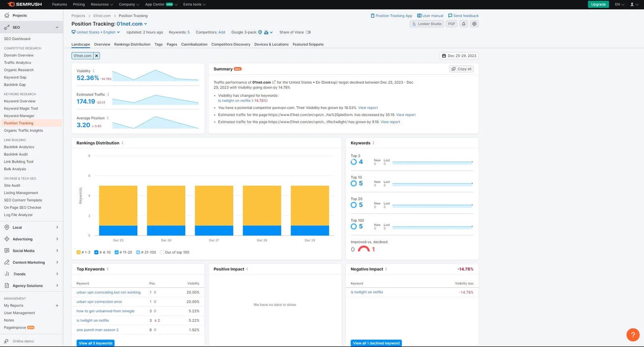The image size is (644, 347).
Task: Click the Advertising target icon
Action: [7, 239]
